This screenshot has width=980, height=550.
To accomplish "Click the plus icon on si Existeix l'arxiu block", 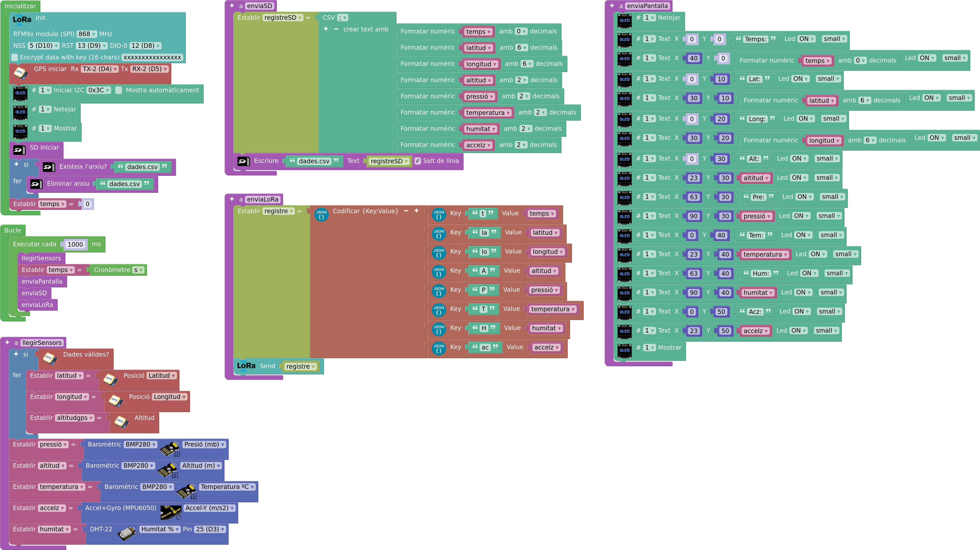I will [16, 164].
